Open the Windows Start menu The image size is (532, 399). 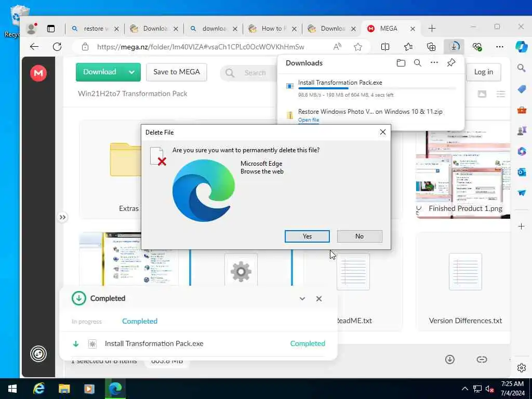coord(12,389)
